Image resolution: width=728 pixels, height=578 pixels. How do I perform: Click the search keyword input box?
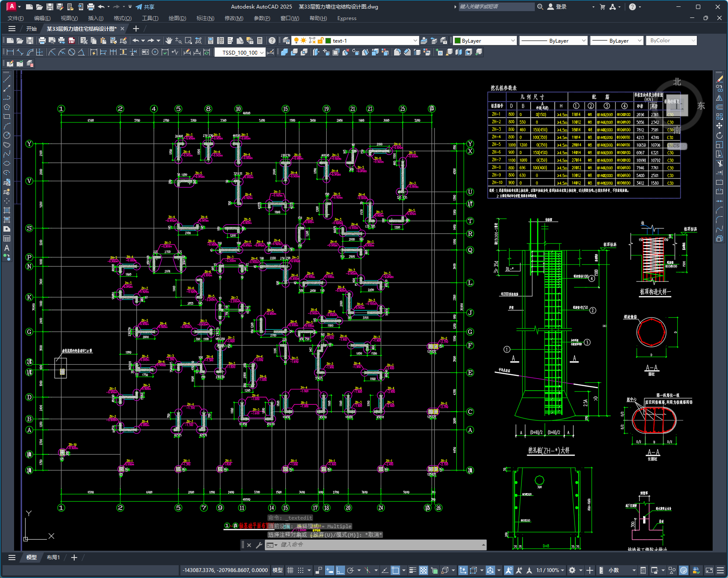pos(496,7)
